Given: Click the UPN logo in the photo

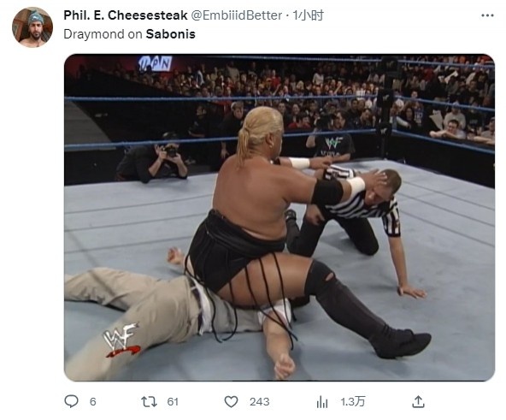Looking at the screenshot, I should click(x=156, y=63).
